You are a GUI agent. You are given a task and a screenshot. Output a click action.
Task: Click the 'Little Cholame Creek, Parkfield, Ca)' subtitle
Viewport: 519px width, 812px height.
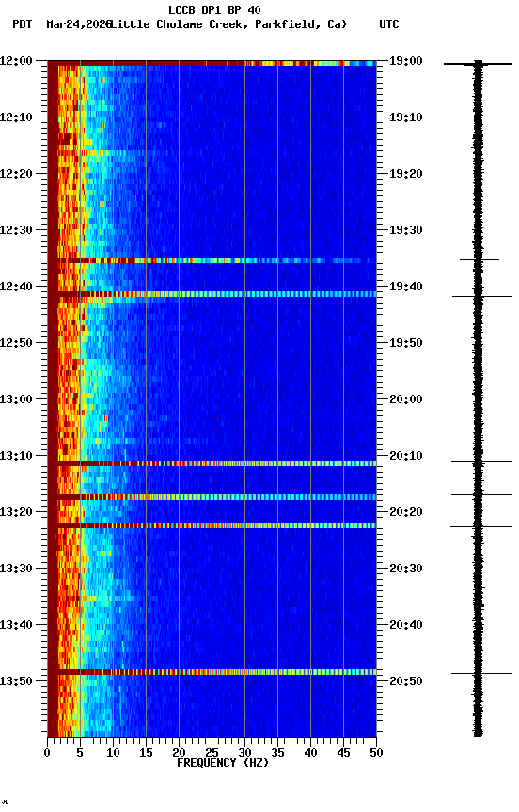[x=228, y=24]
